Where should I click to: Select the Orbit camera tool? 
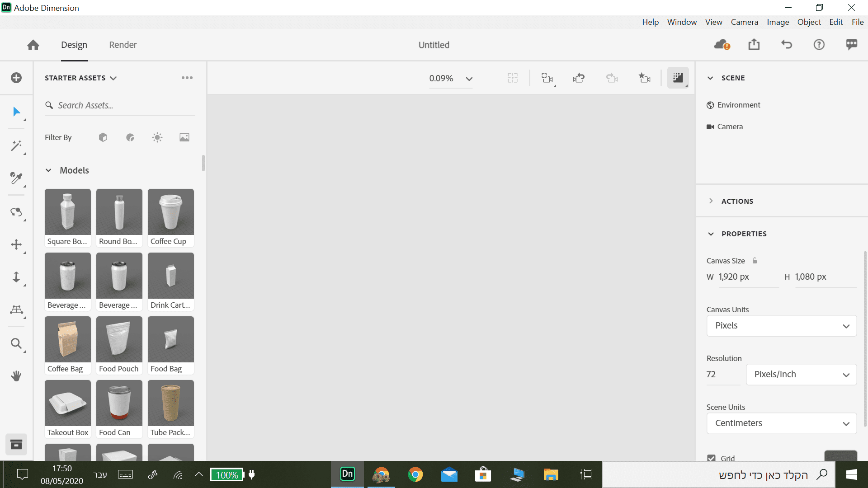(x=16, y=212)
